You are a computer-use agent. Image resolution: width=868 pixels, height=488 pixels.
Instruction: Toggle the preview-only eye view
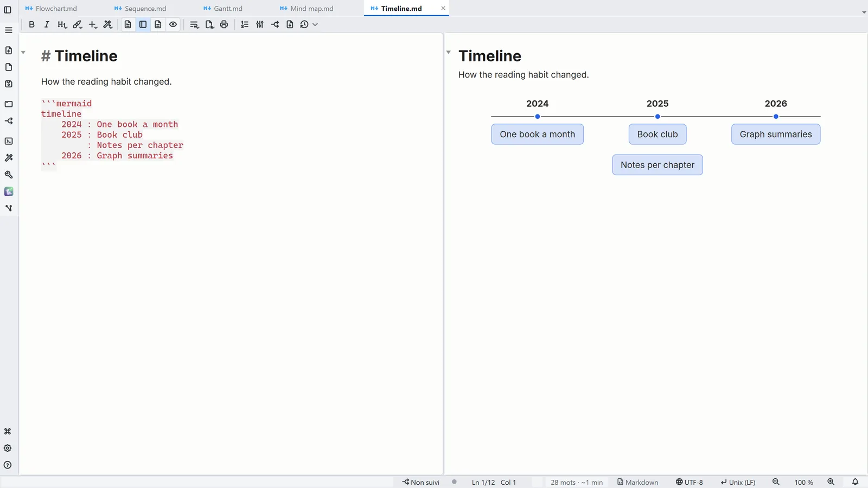[x=173, y=24]
